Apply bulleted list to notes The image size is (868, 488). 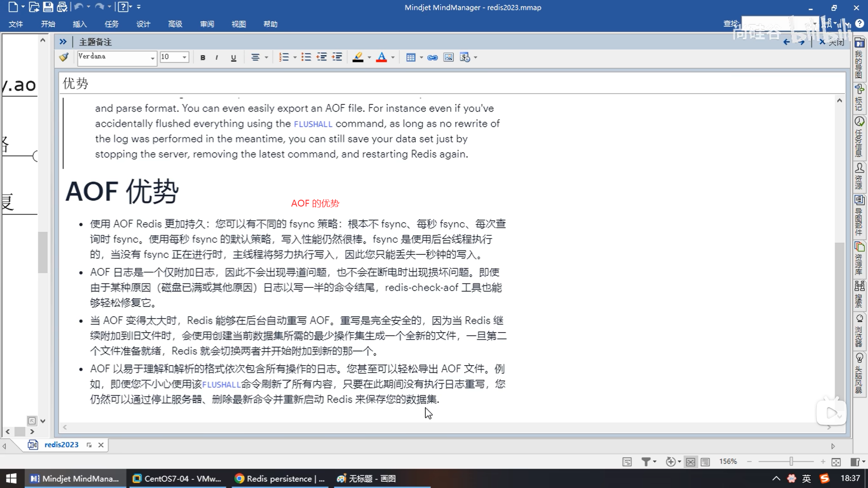tap(306, 57)
